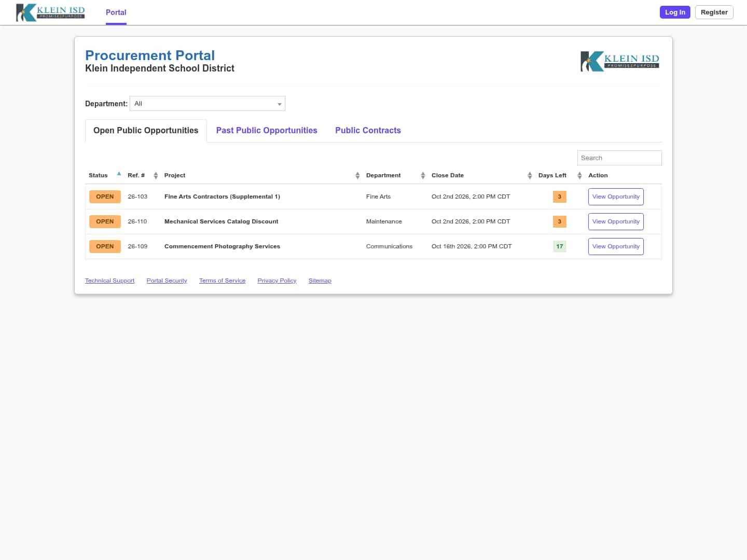
Task: Click the Communications department cell
Action: (389, 247)
